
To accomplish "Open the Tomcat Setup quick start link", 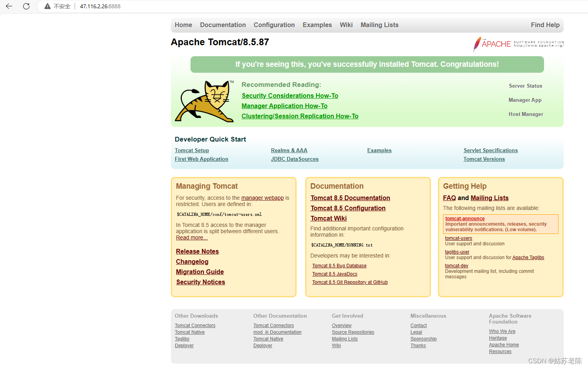I will pyautogui.click(x=192, y=150).
